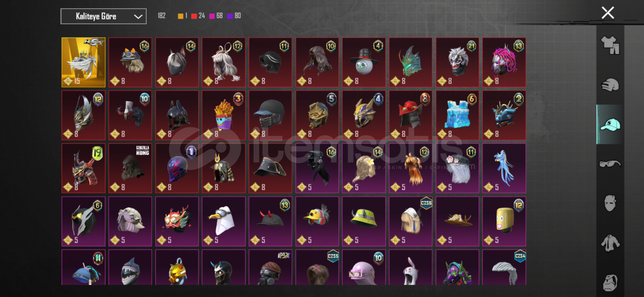644x297 pixels.
Task: Select the golden Honor winged headpiece item
Action: click(83, 62)
